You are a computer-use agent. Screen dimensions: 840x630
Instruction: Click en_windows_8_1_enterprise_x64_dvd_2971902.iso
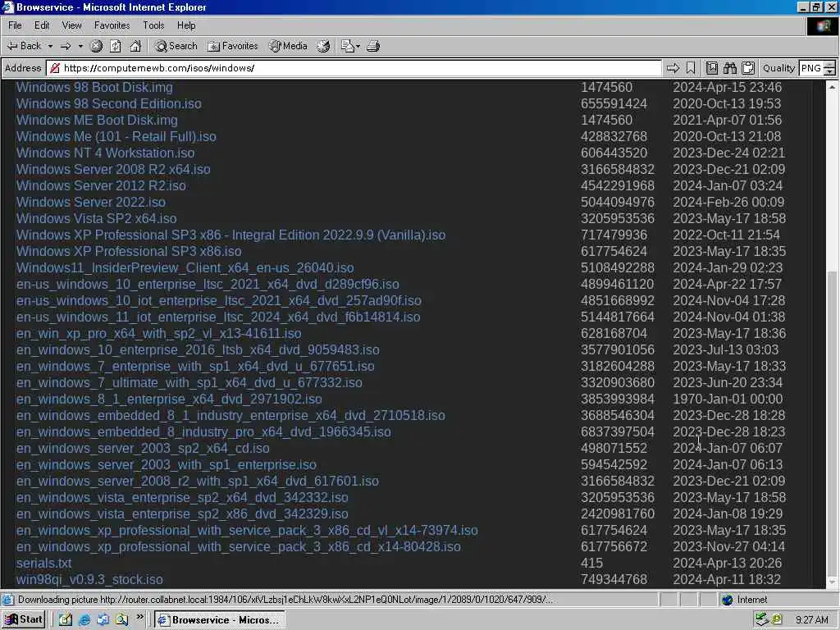[x=169, y=399]
